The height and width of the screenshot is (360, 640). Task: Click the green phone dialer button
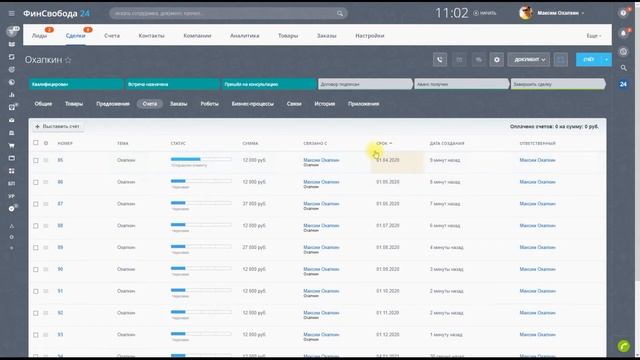click(x=624, y=346)
